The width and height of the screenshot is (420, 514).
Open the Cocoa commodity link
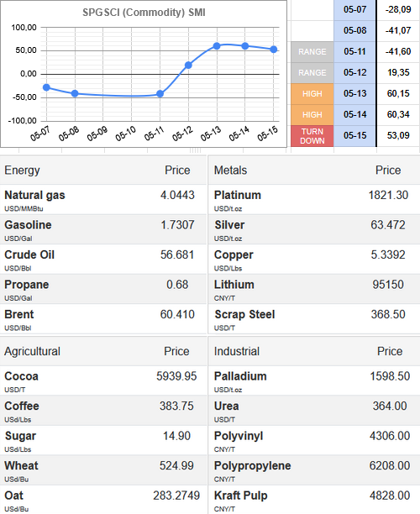pos(21,376)
